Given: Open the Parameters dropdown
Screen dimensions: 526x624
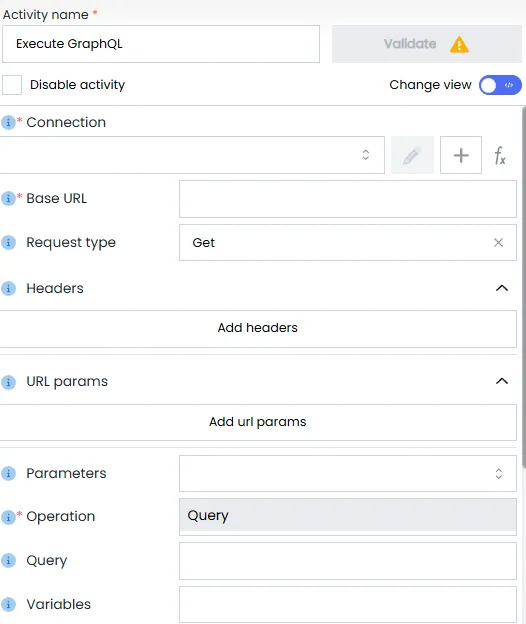Looking at the screenshot, I should click(348, 474).
